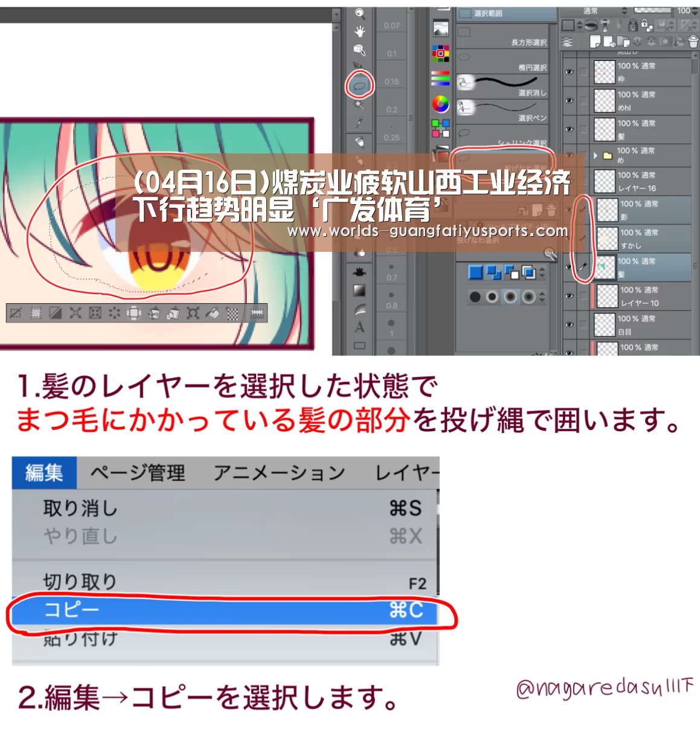Toggle visibility of レイヤー 10 layer

pos(569,296)
